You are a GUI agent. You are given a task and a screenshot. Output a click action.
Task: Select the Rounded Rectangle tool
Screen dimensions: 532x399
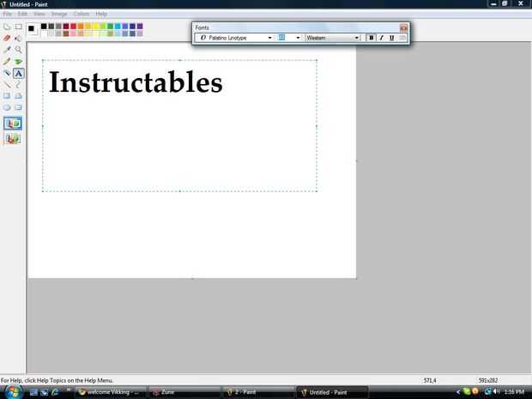coord(18,107)
